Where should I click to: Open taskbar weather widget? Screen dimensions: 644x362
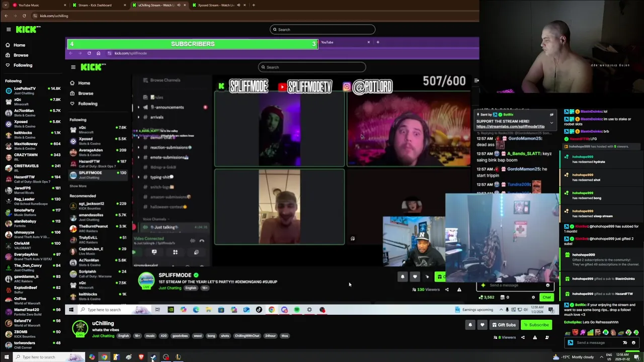pyautogui.click(x=574, y=357)
